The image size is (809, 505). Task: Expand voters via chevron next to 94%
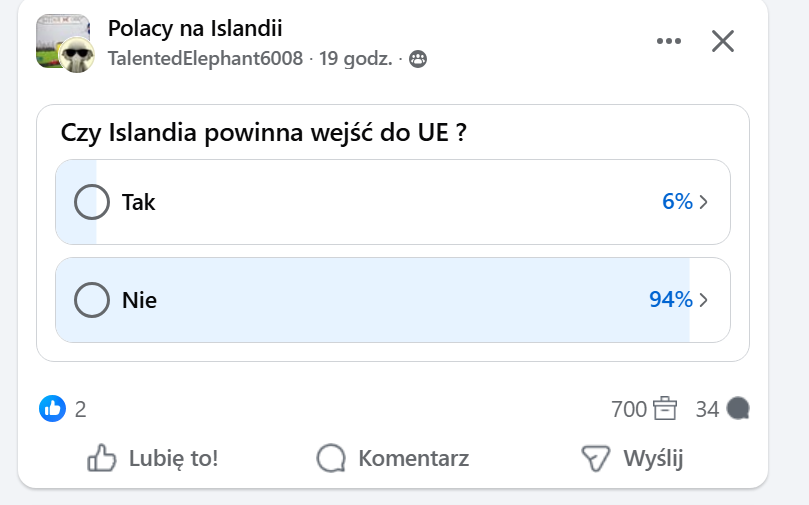(704, 299)
